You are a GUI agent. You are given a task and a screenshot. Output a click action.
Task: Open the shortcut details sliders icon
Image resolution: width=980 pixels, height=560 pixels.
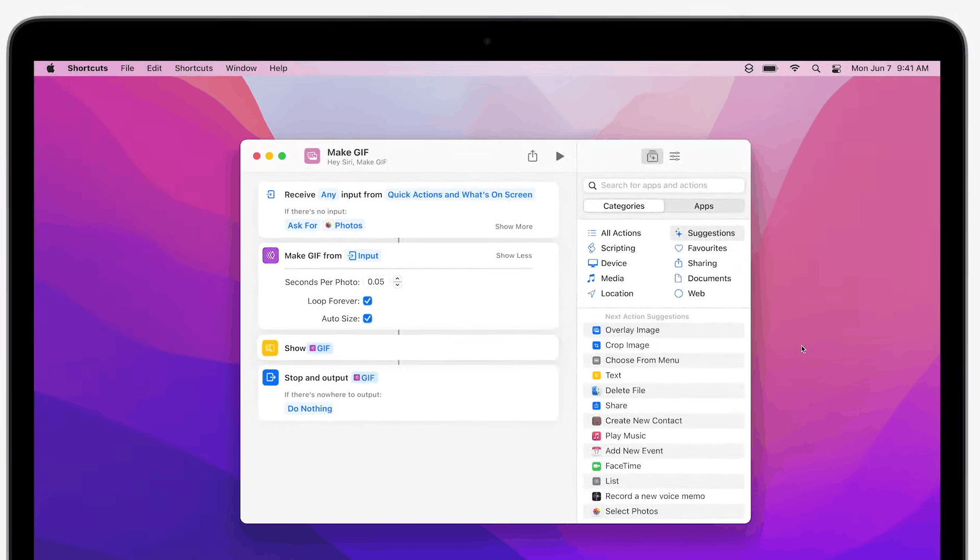674,156
